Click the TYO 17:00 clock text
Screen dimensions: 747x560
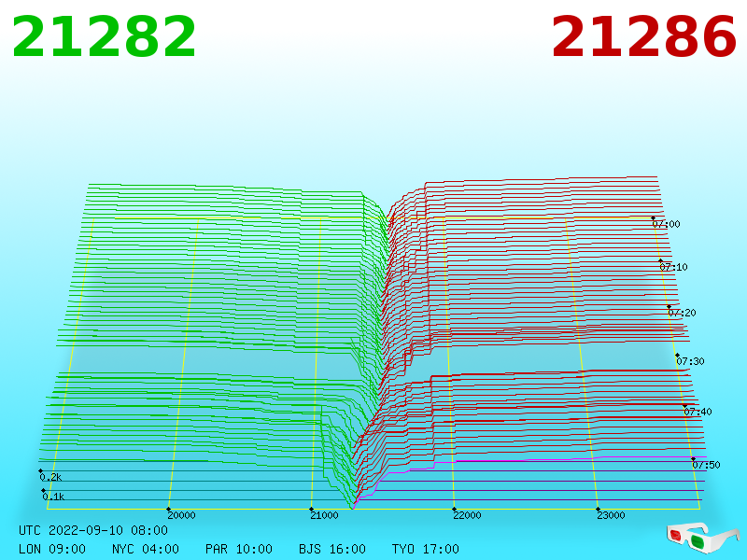click(426, 549)
